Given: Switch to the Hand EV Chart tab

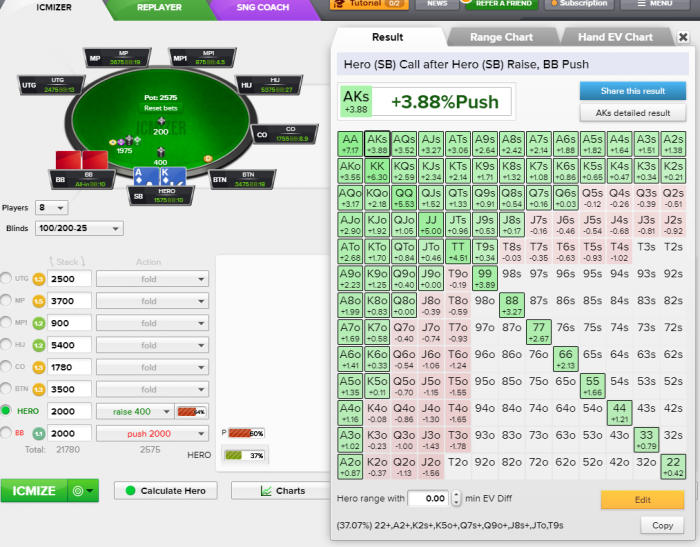Looking at the screenshot, I should (615, 37).
